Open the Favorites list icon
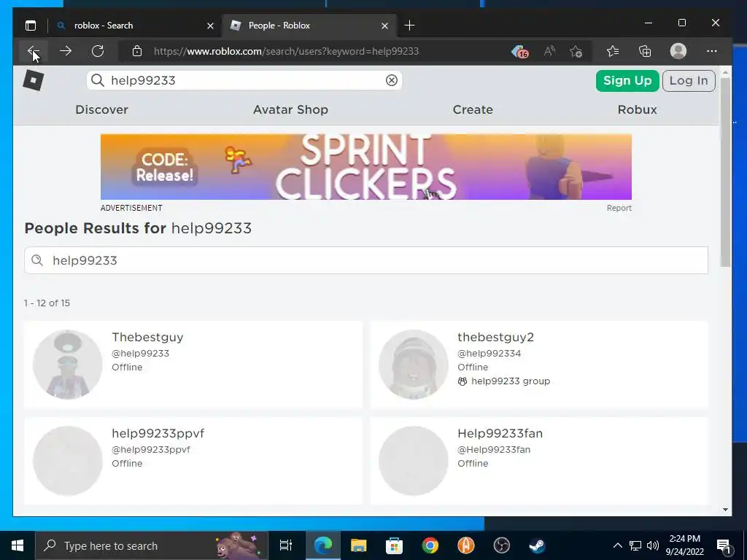Image resolution: width=747 pixels, height=560 pixels. pos(613,51)
